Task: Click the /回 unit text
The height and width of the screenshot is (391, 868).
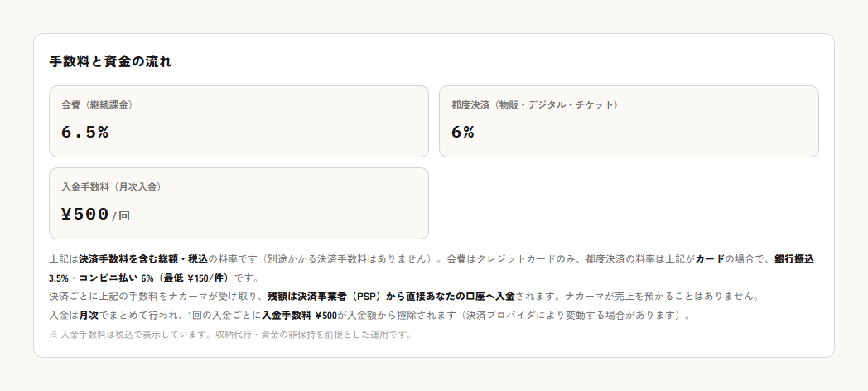Action: [x=121, y=216]
